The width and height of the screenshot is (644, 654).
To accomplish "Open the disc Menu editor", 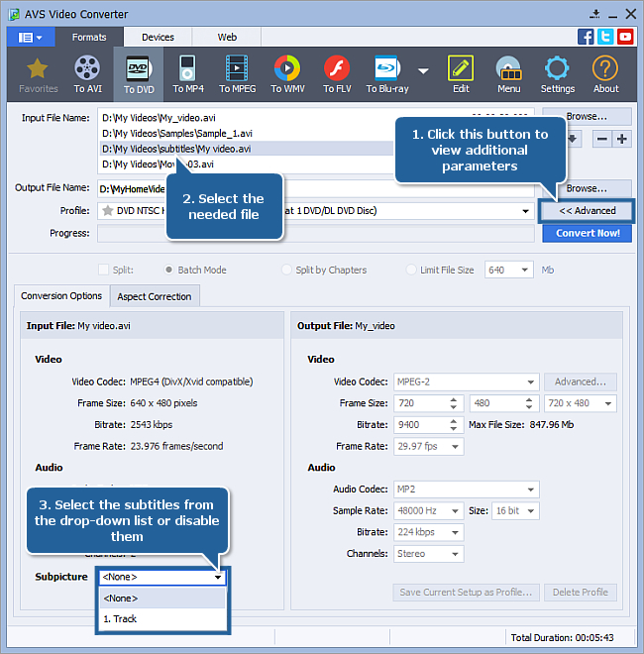I will [509, 75].
